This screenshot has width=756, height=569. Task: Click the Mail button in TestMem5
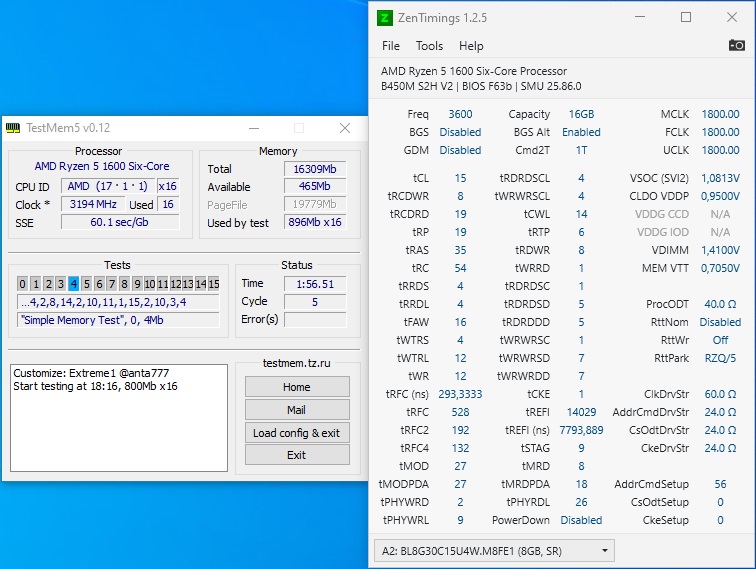(297, 410)
